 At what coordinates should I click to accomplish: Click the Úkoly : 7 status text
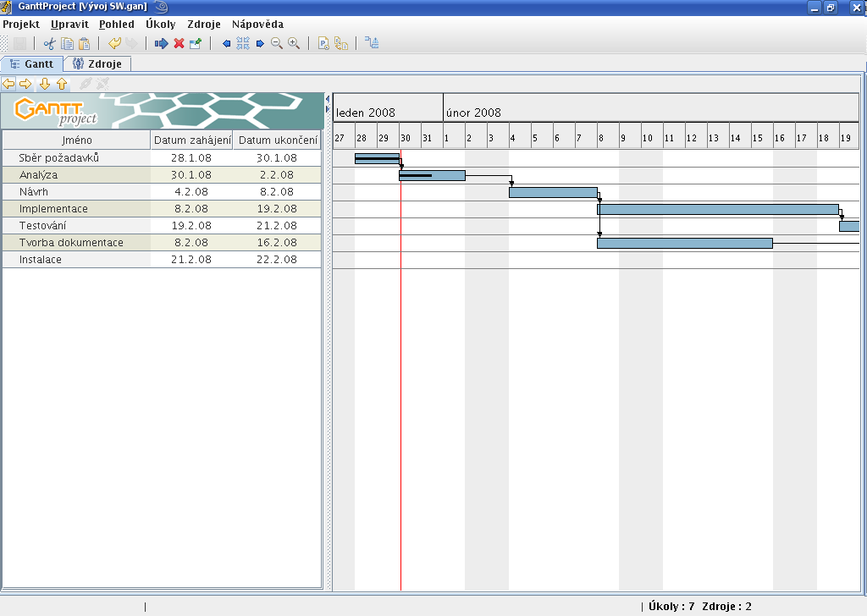pos(671,607)
